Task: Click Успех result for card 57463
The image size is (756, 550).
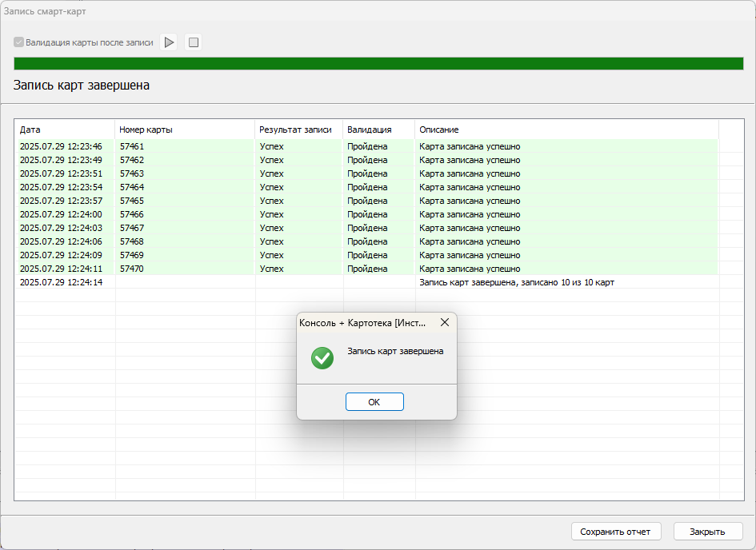Action: (x=272, y=173)
